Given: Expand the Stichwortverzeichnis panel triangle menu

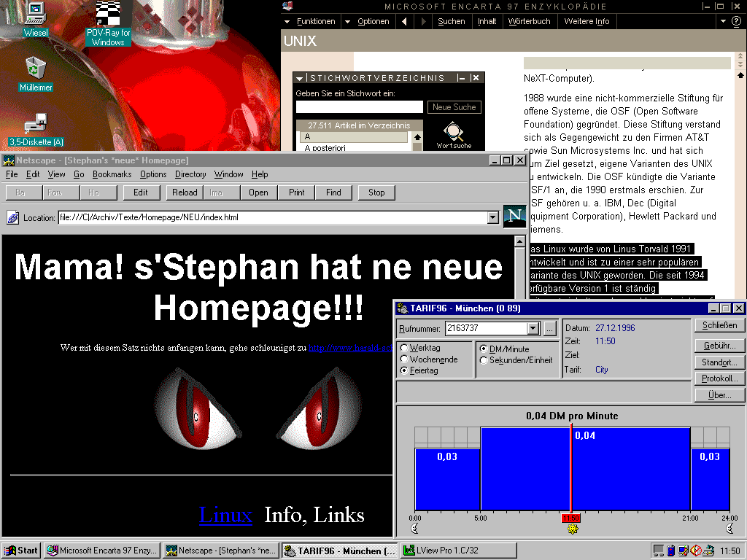Looking at the screenshot, I should pos(300,78).
